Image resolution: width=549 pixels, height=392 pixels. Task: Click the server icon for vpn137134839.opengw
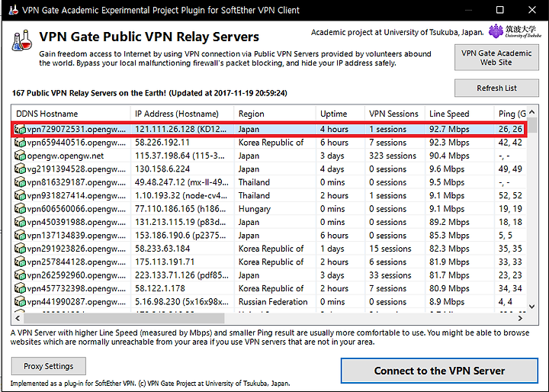click(20, 236)
